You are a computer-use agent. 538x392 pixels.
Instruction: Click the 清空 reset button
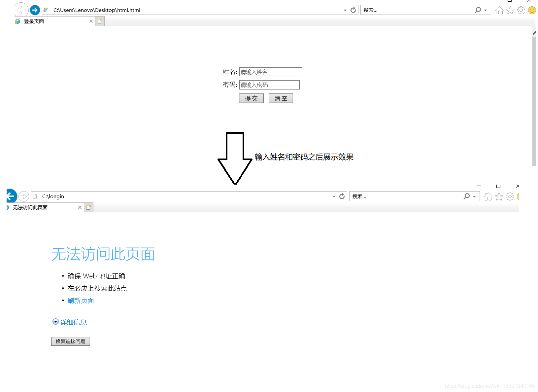(281, 98)
